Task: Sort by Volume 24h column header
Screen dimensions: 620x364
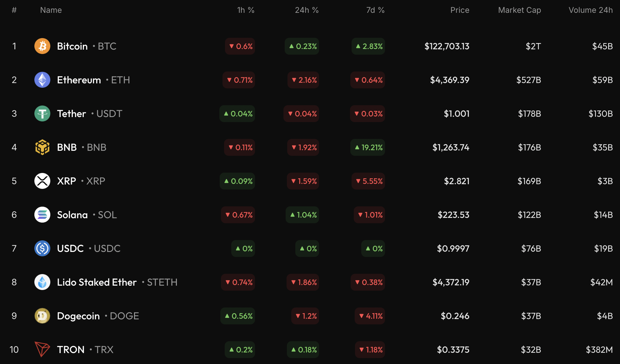Action: pyautogui.click(x=590, y=10)
